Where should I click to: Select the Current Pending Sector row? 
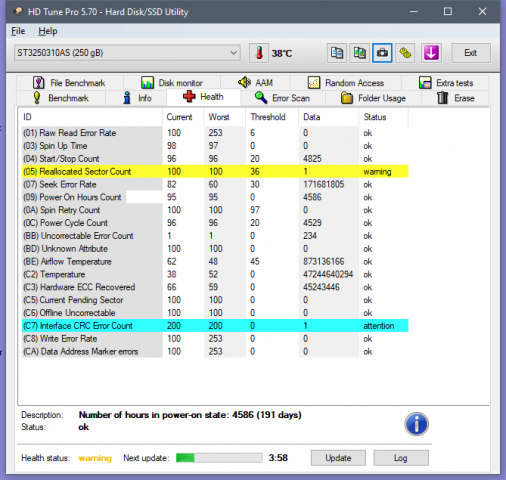(215, 300)
